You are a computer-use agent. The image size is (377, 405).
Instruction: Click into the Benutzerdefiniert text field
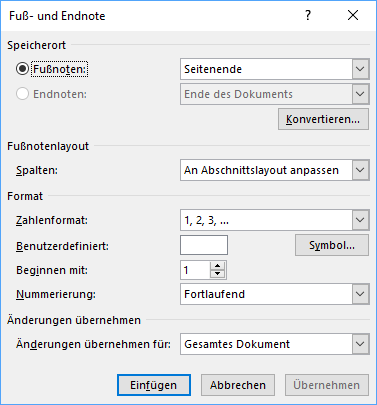click(x=204, y=245)
